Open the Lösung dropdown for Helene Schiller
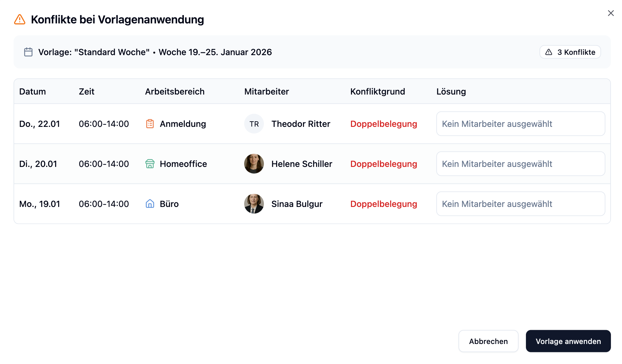The width and height of the screenshot is (622, 364). [520, 164]
